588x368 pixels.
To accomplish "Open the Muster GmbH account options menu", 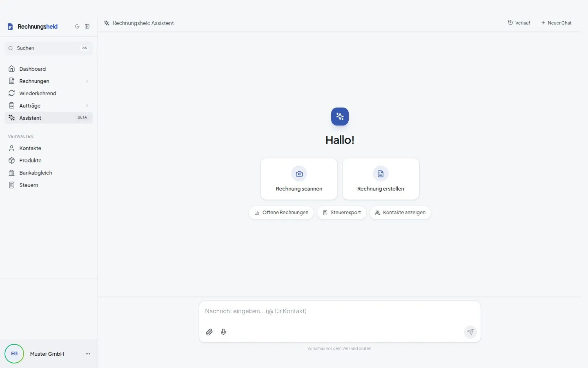I will 88,354.
